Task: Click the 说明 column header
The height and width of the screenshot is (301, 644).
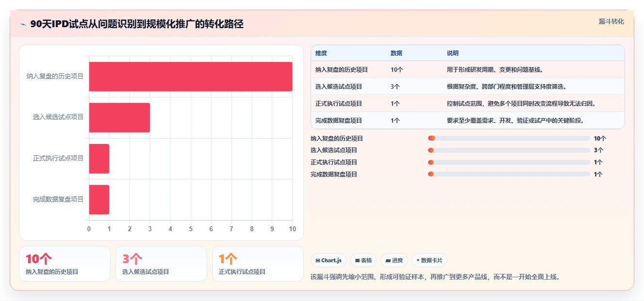Action: (452, 53)
